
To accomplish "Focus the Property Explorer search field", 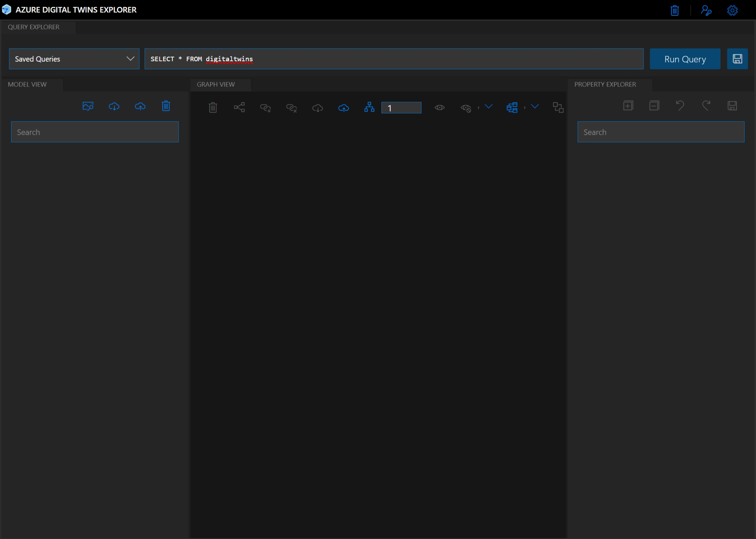I will point(661,132).
